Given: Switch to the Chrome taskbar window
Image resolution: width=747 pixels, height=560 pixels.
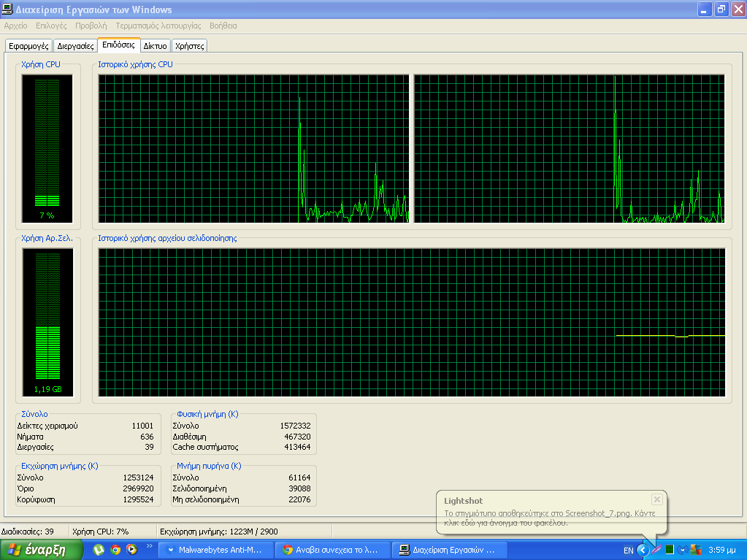Looking at the screenshot, I should pyautogui.click(x=332, y=550).
